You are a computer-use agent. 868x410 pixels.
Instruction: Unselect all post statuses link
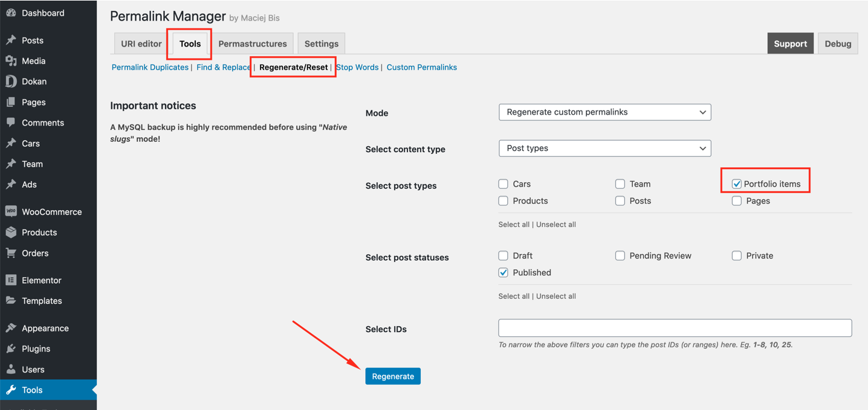[x=556, y=296]
